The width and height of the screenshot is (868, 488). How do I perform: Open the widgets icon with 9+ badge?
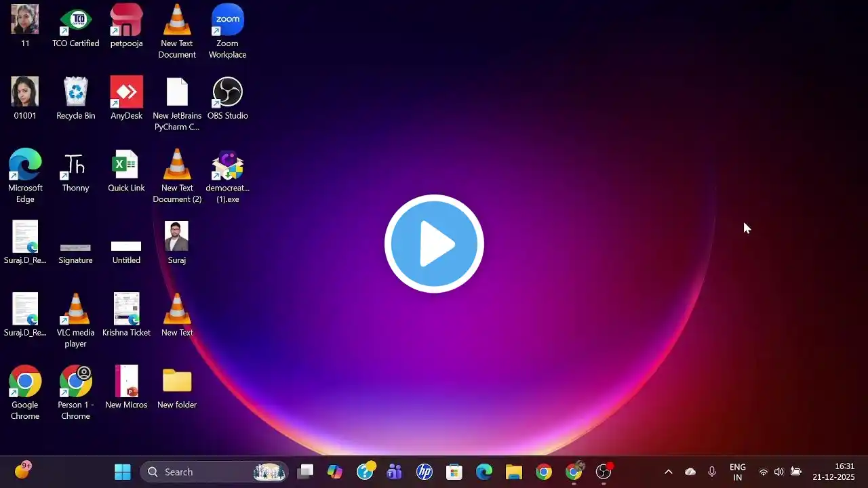click(23, 470)
